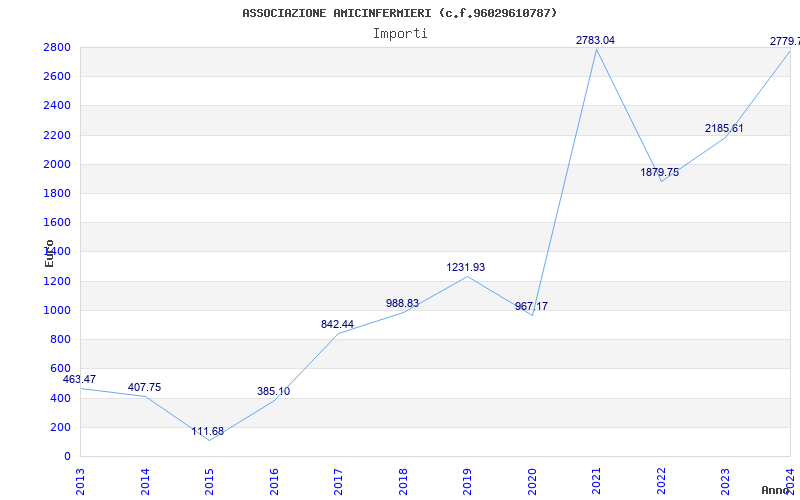Click the 1200 value on Euro axis
Viewport: 800px width, 500px height.
(57, 281)
